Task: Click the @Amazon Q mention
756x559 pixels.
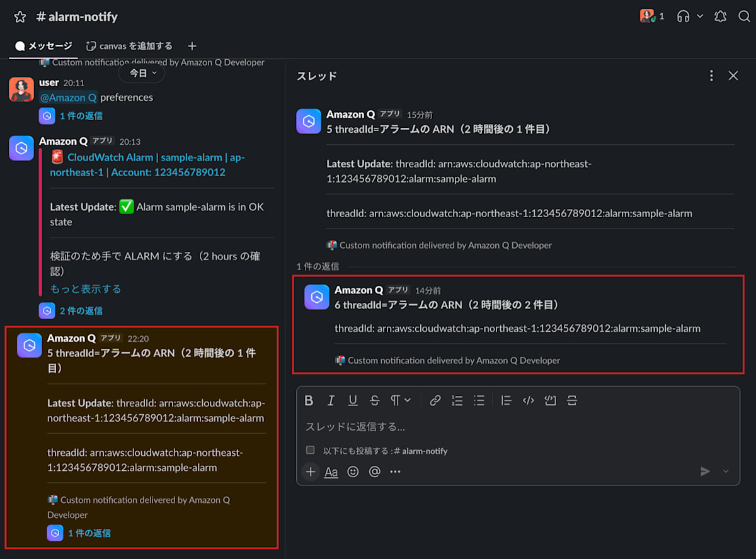Action: pos(68,98)
